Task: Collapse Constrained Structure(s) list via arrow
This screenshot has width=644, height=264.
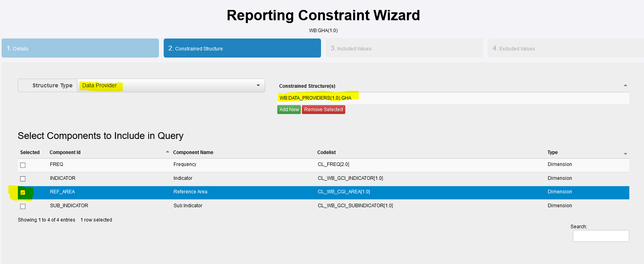Action: (625, 86)
